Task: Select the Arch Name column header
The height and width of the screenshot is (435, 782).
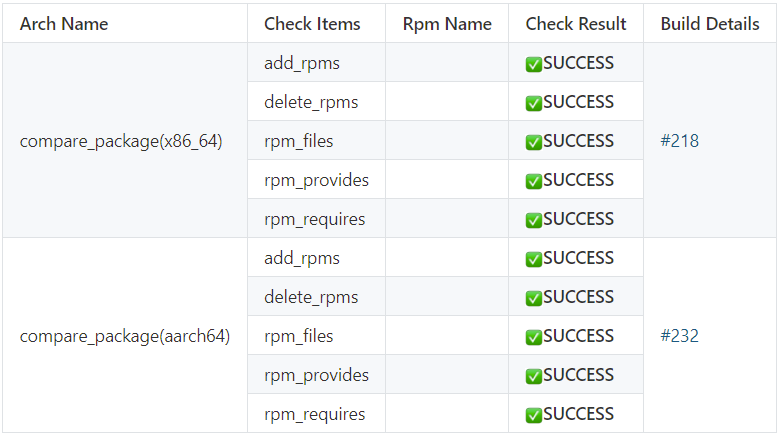Action: point(64,24)
